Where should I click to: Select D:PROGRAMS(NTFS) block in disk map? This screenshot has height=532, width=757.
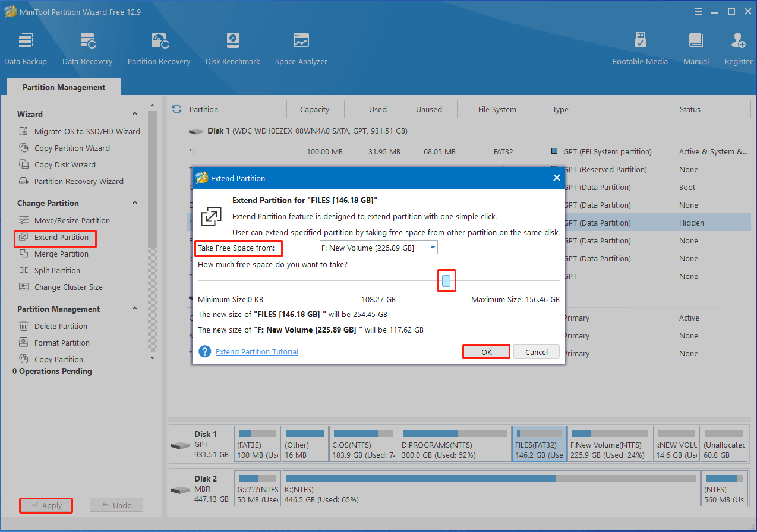click(x=455, y=444)
